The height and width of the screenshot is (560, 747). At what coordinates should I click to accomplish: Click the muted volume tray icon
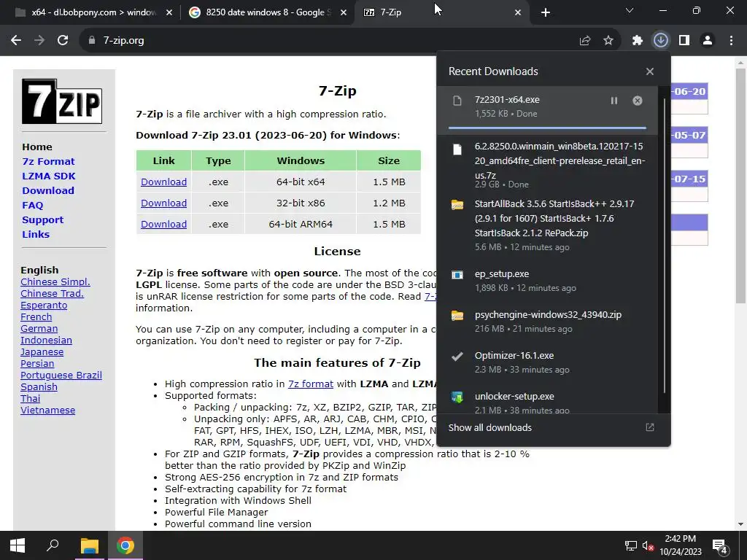[648, 545]
